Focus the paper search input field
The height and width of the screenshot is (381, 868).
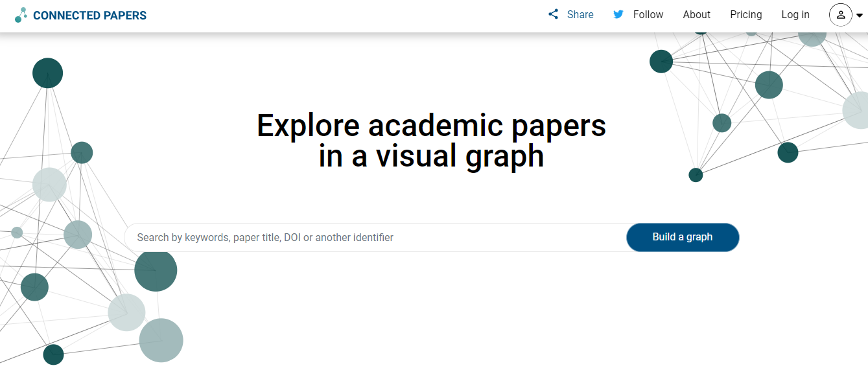click(x=376, y=238)
